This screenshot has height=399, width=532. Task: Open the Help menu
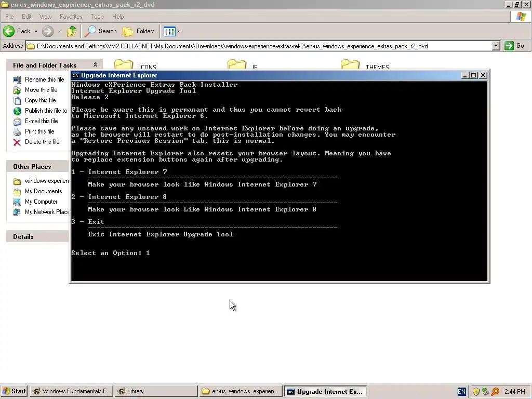tap(118, 16)
